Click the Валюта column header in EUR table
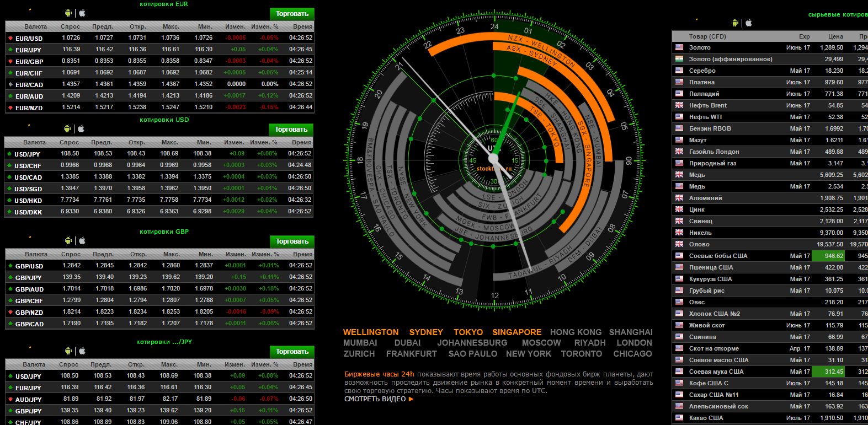Screen dimensions: 868x425 35,26
